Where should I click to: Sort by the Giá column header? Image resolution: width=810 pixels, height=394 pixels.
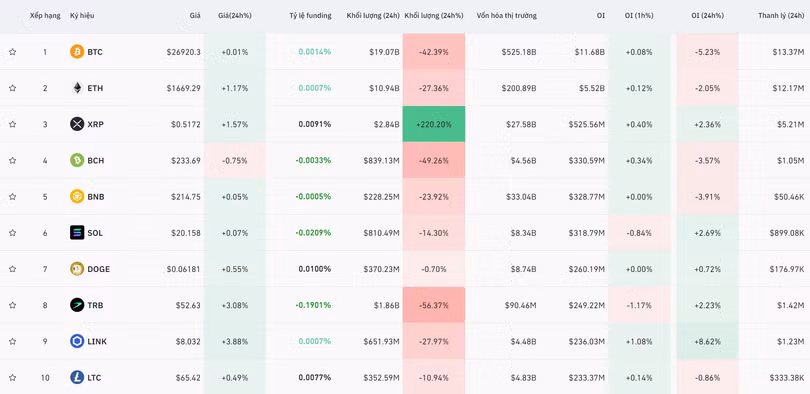click(x=195, y=15)
